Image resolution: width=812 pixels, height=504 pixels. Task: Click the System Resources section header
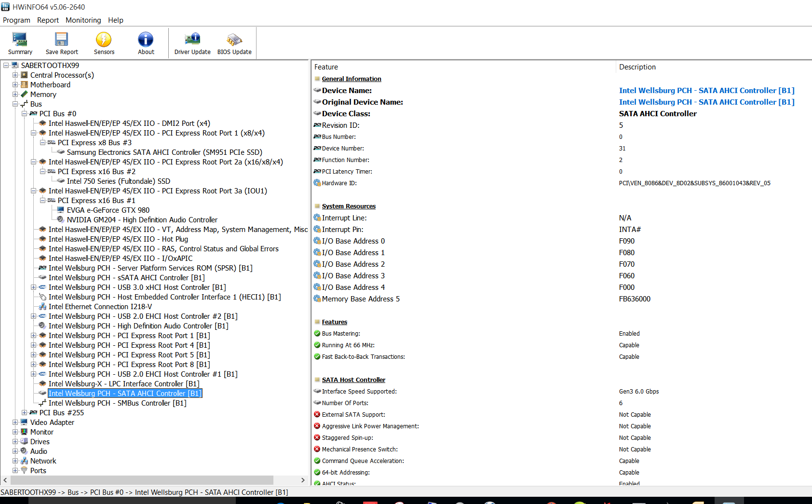(x=349, y=206)
